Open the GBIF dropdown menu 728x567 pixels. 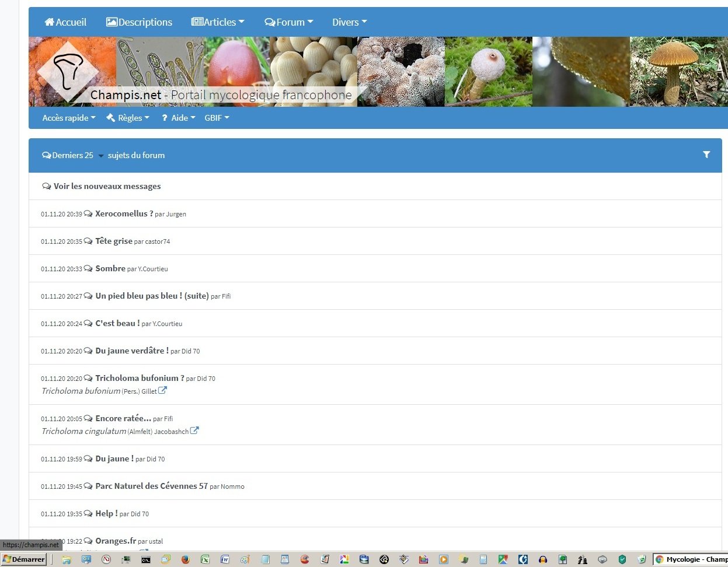point(217,118)
